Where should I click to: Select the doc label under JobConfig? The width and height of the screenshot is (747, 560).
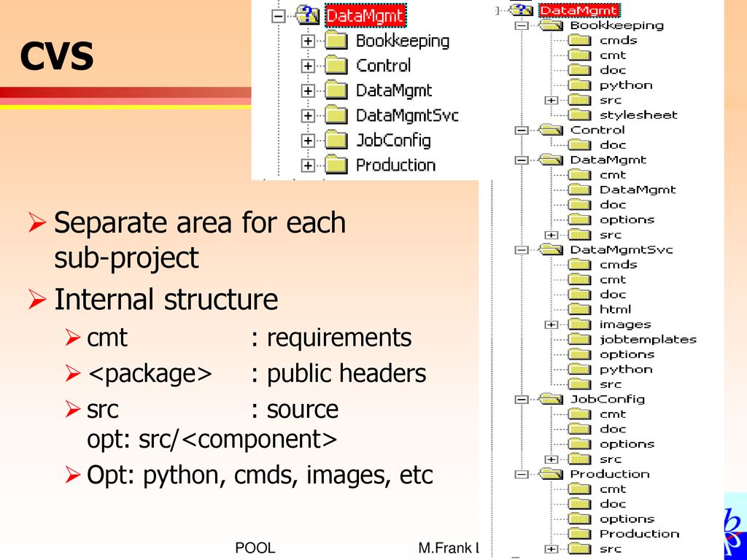point(613,429)
